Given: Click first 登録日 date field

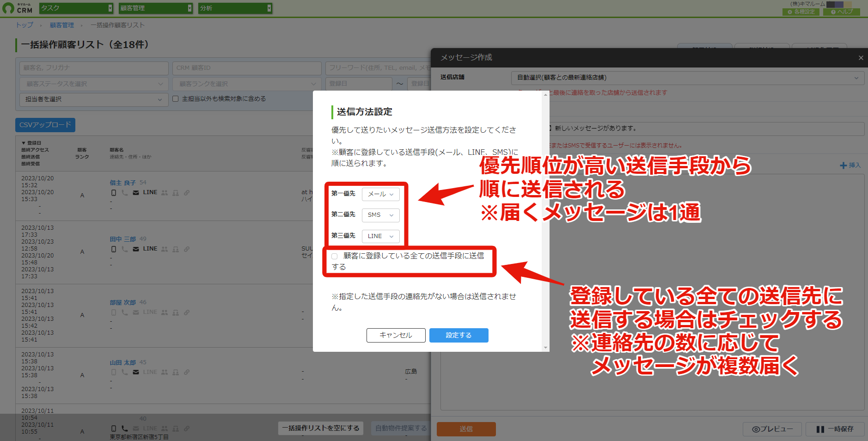Looking at the screenshot, I should click(359, 84).
